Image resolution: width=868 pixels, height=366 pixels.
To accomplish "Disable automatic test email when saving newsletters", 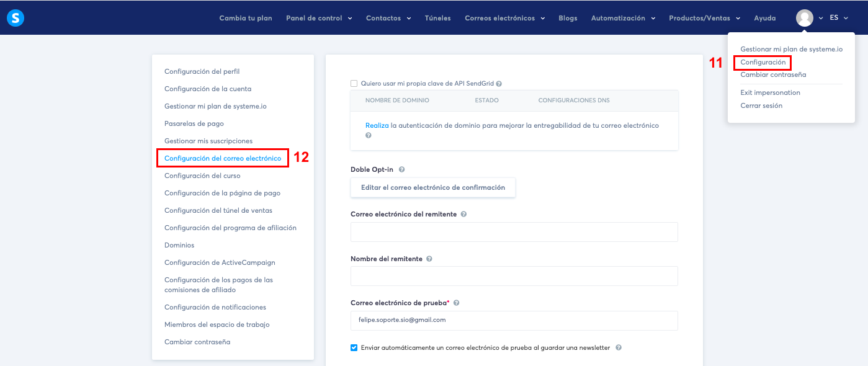I will pos(354,347).
